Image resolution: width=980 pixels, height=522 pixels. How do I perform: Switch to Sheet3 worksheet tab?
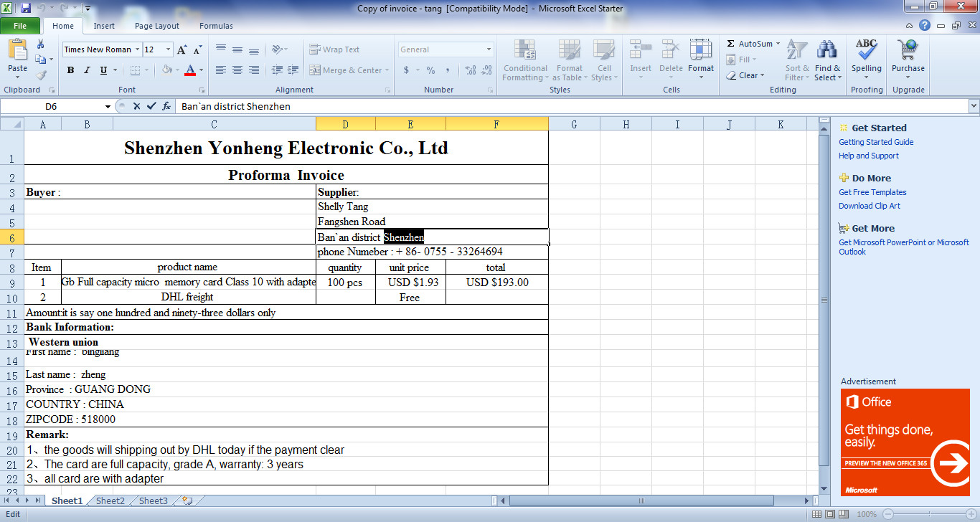154,500
